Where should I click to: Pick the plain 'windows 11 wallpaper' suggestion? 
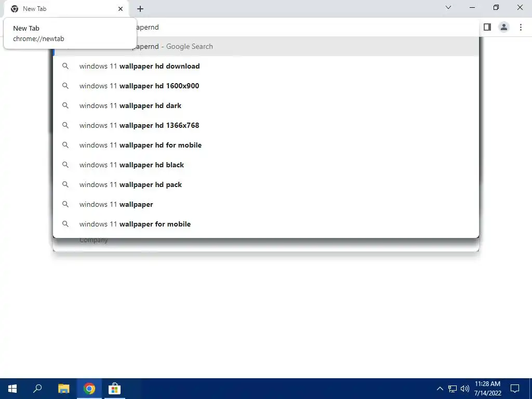[266, 204]
